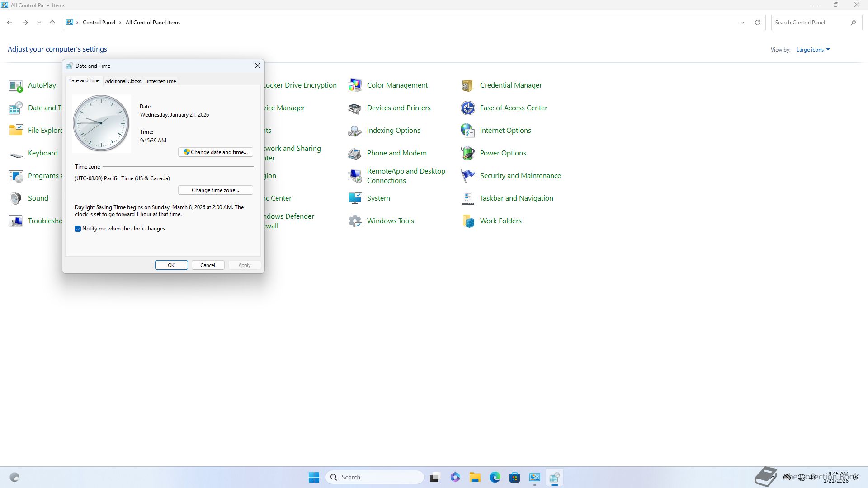Open the Color Management icon
Screen dimensions: 868x488
(355, 85)
